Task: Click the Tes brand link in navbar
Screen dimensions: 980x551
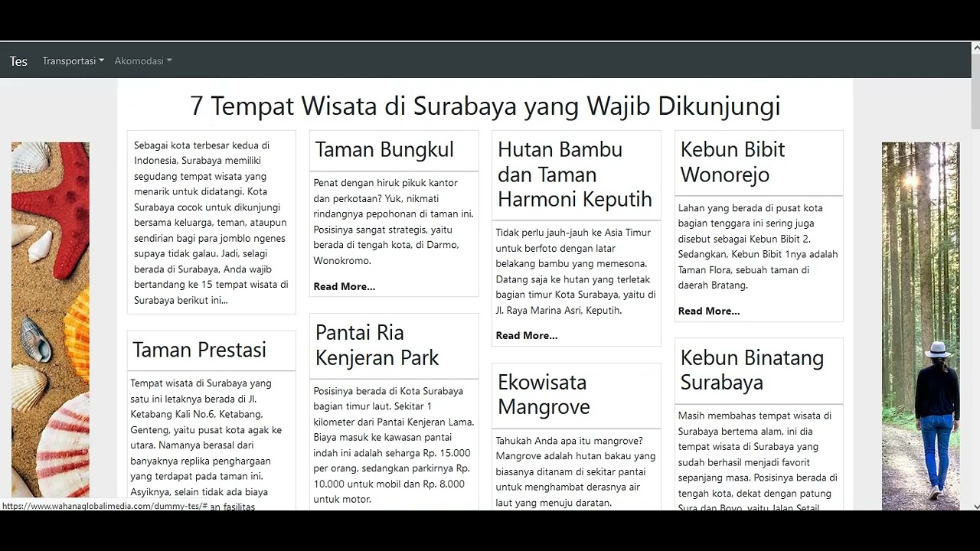Action: [x=18, y=61]
